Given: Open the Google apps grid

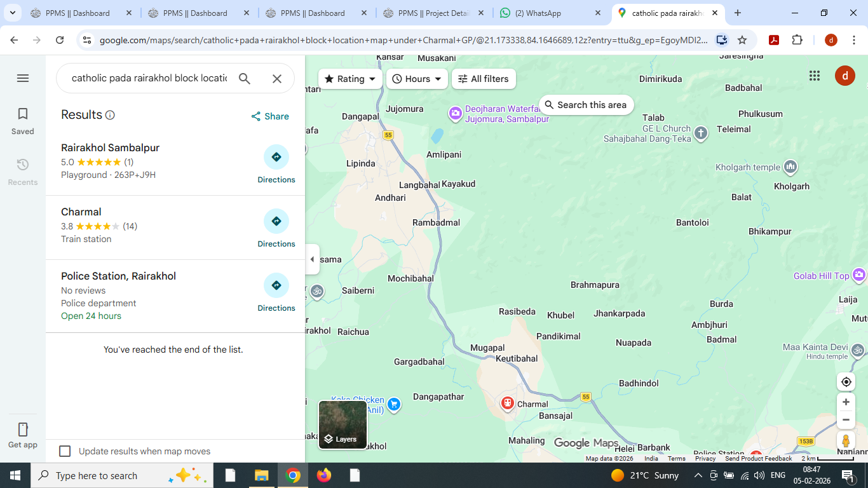Looking at the screenshot, I should [815, 76].
